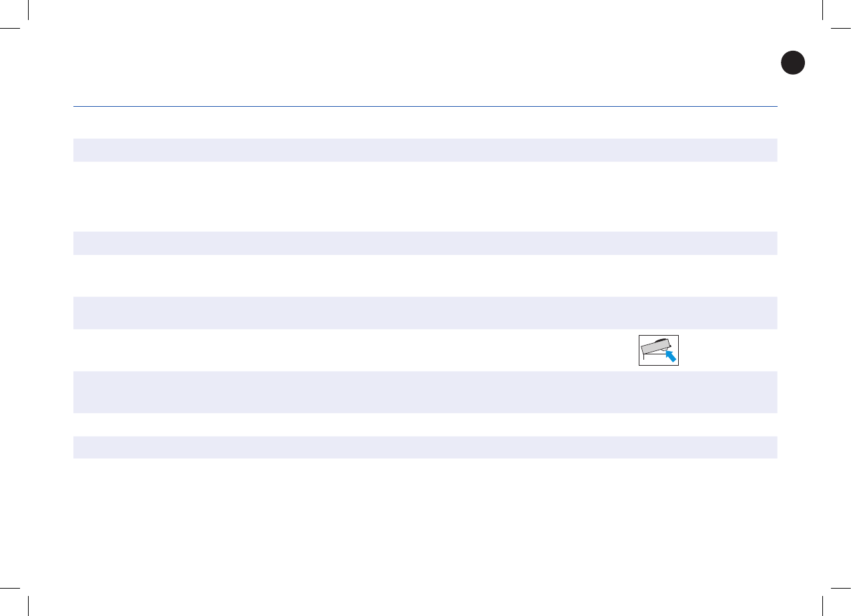This screenshot has height=616, width=851.
Task: Click the white row left of the illustration
Action: pyautogui.click(x=334, y=350)
